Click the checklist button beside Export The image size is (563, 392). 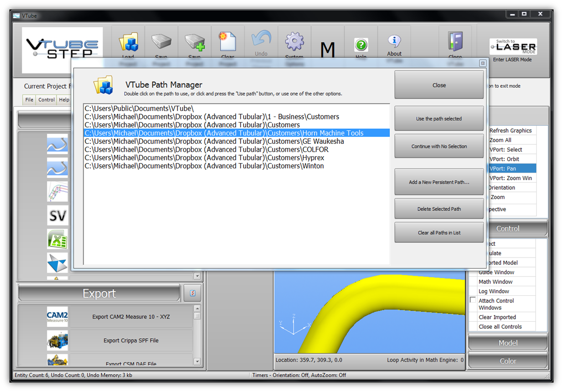(193, 293)
